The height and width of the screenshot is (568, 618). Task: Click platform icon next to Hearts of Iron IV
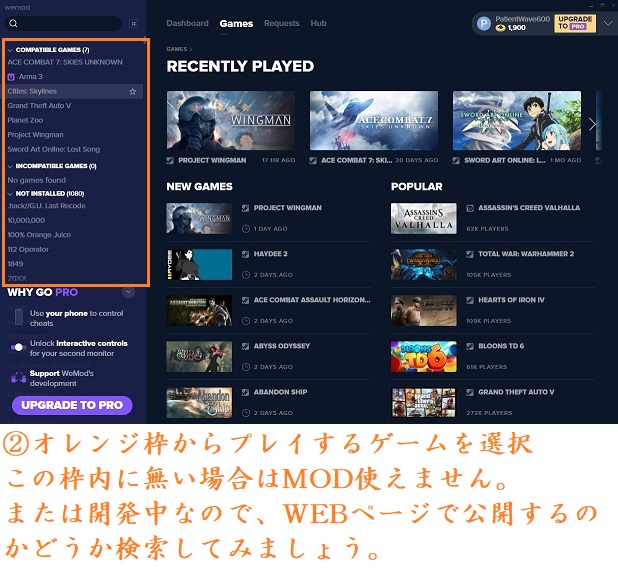pyautogui.click(x=470, y=300)
